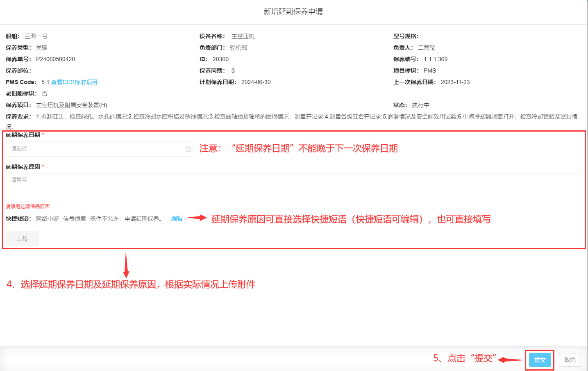Cancel the request with 取消 button
This screenshot has width=588, height=371.
click(x=570, y=360)
